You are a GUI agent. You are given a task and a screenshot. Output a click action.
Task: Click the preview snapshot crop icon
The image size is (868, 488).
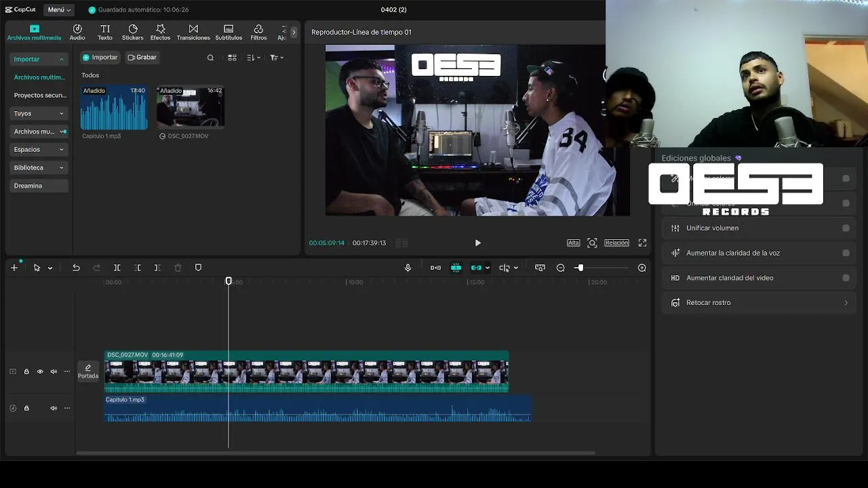click(x=592, y=243)
